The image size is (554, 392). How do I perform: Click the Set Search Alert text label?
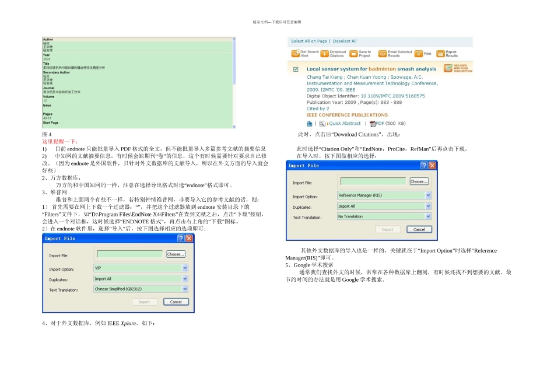click(310, 54)
